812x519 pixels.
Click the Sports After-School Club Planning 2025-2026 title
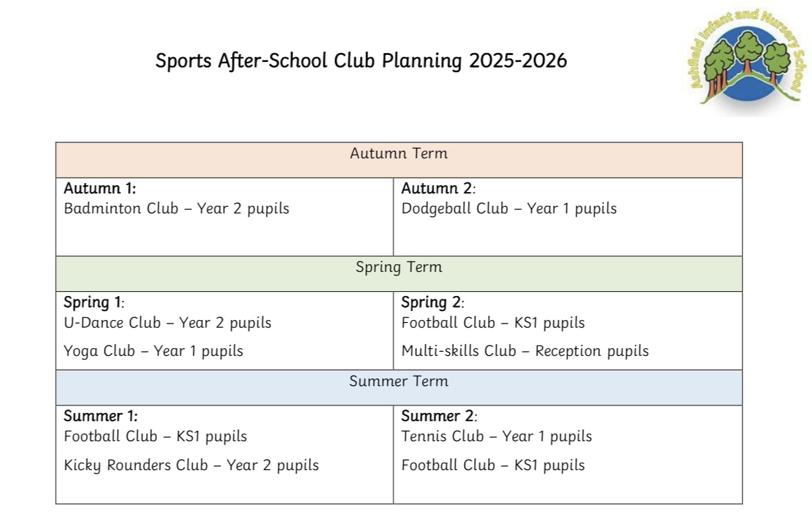[361, 61]
